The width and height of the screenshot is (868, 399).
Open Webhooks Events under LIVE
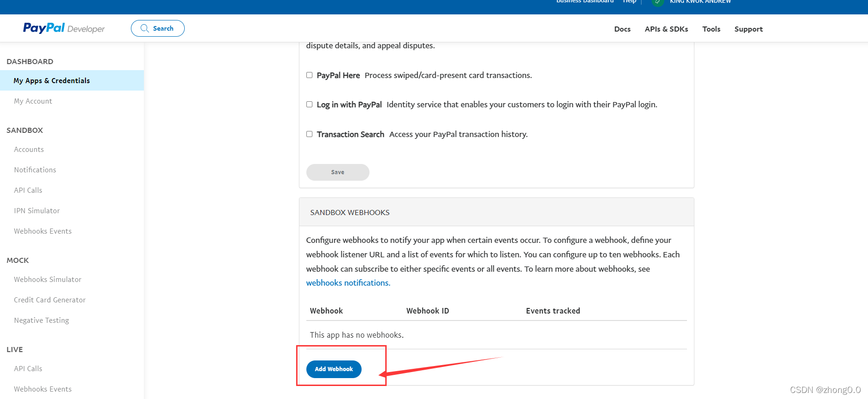(43, 389)
